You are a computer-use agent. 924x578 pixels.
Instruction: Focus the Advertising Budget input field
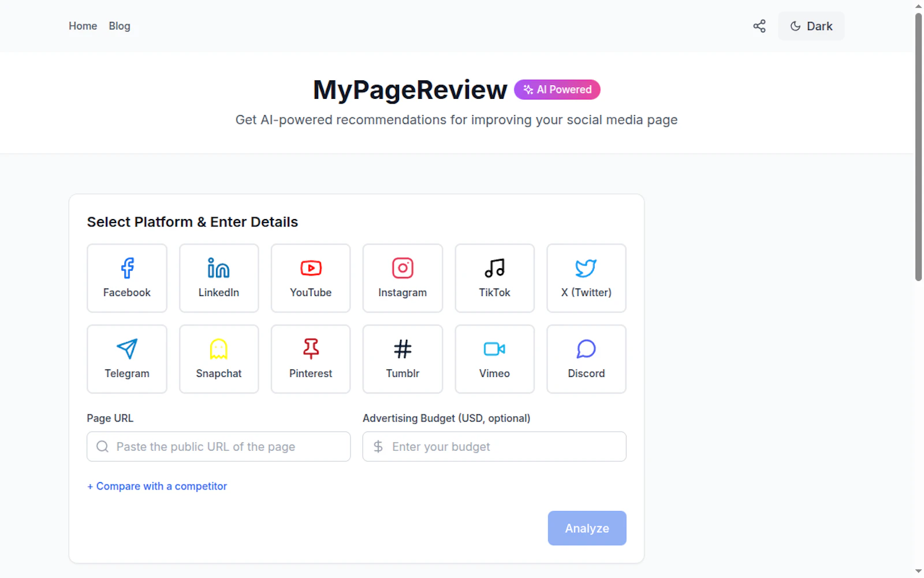coord(494,446)
